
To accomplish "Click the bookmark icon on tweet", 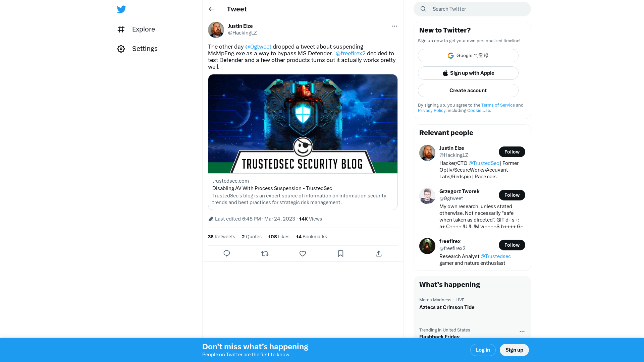I will tap(340, 253).
